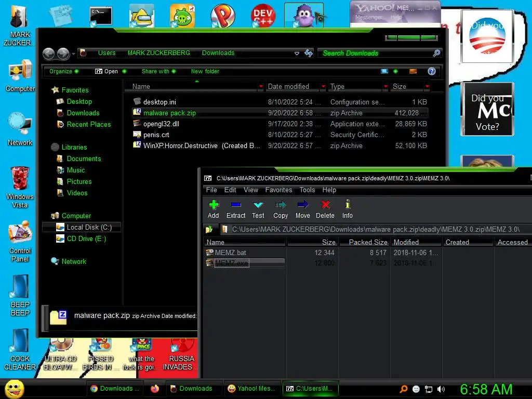Click the red Delete icon in 7-Zip

(x=325, y=209)
